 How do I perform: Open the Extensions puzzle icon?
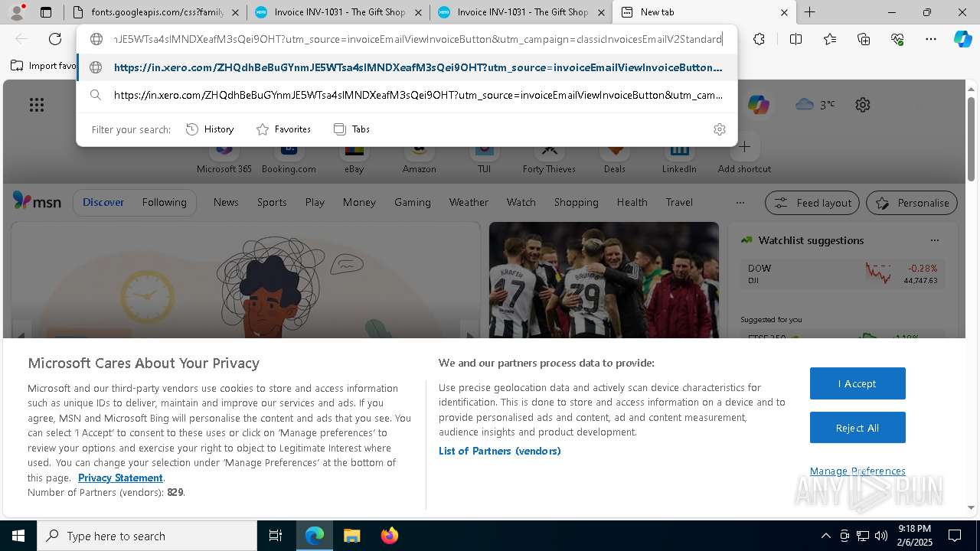click(759, 39)
